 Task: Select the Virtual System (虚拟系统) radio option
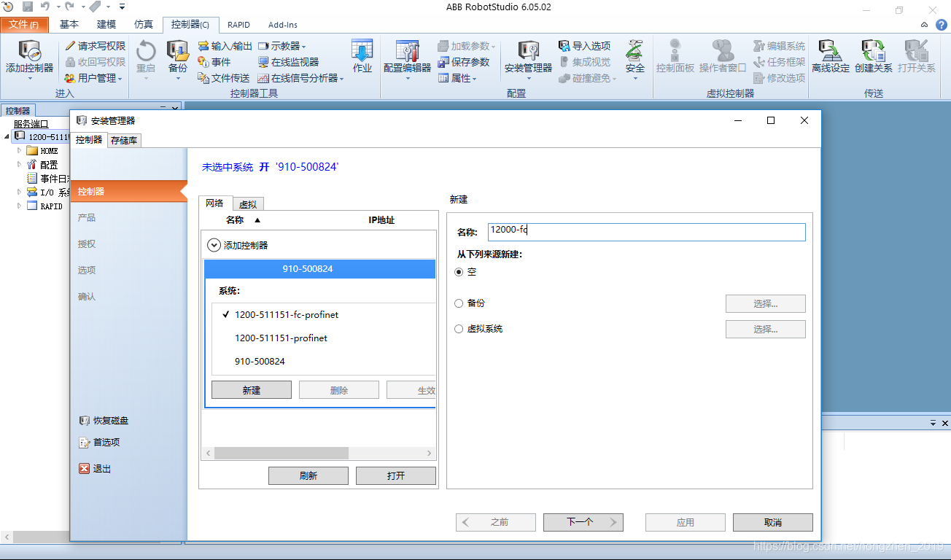point(459,329)
